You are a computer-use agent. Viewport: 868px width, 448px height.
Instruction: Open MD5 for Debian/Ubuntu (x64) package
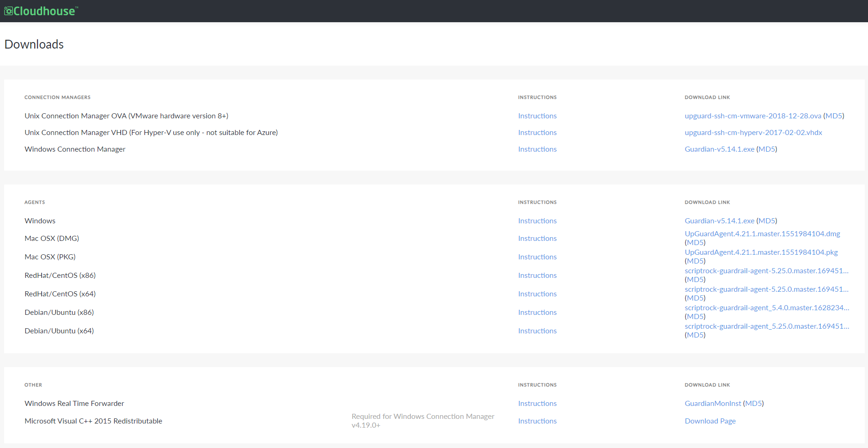pyautogui.click(x=695, y=335)
